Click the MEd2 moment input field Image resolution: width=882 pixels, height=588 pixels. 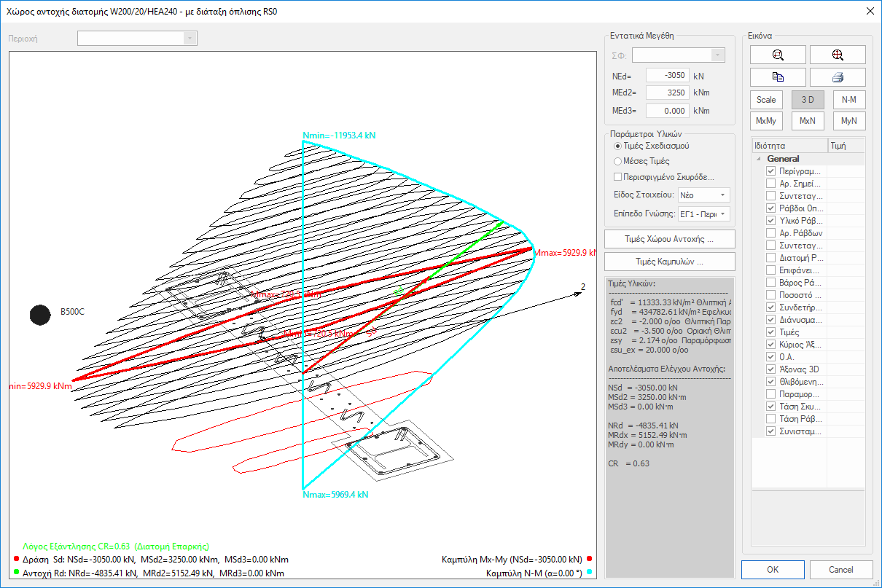[x=668, y=93]
